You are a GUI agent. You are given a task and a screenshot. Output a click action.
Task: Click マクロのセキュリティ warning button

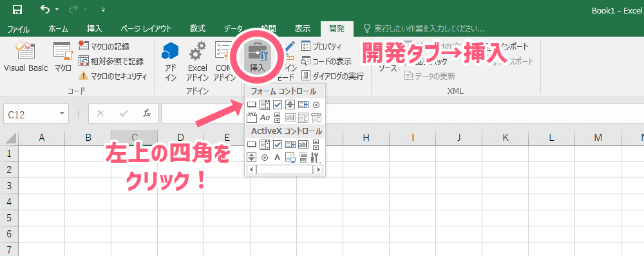113,76
